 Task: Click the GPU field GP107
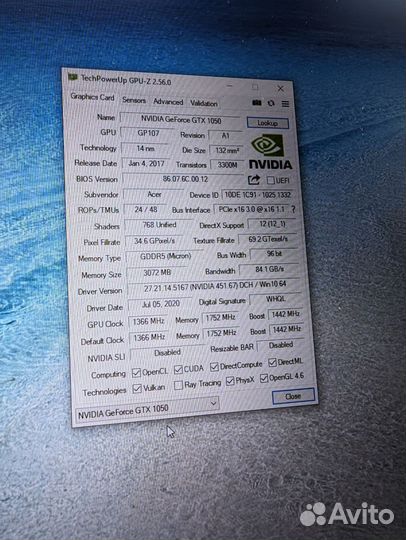pyautogui.click(x=148, y=133)
